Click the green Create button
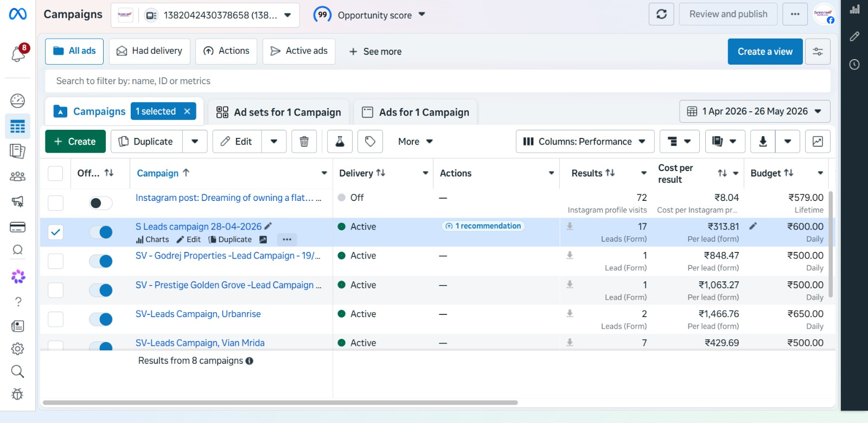 click(x=75, y=142)
